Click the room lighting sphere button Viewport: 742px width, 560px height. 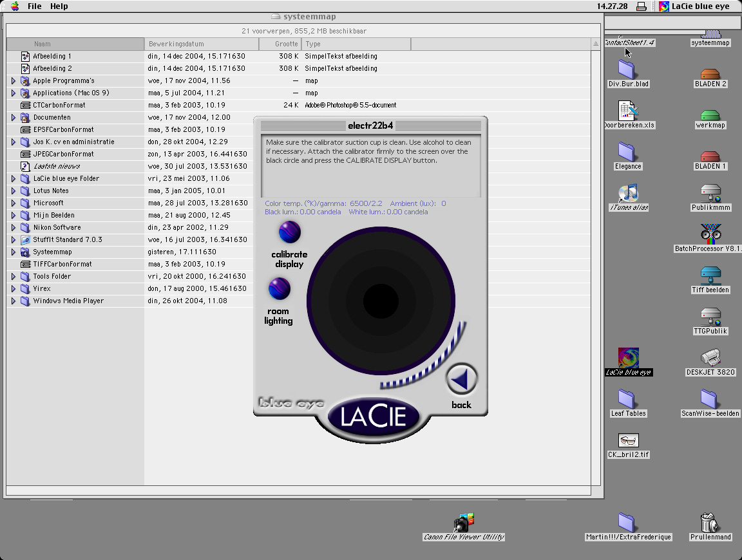279,288
